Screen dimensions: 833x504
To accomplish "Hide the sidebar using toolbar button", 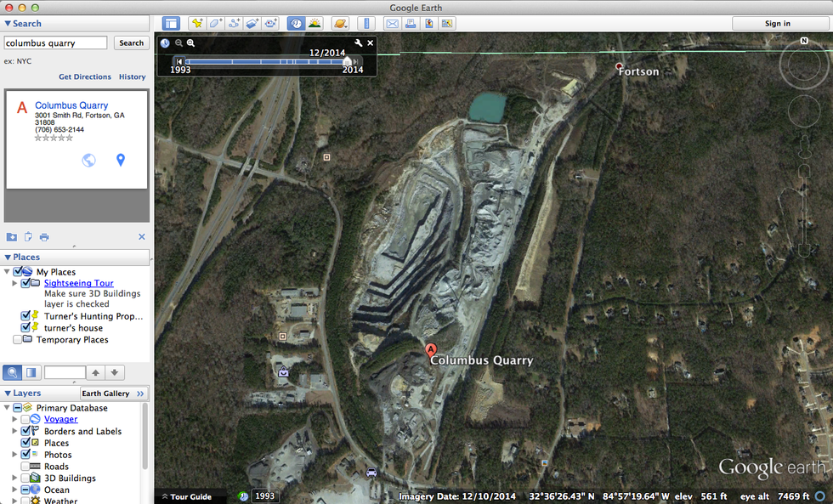I will pos(172,24).
